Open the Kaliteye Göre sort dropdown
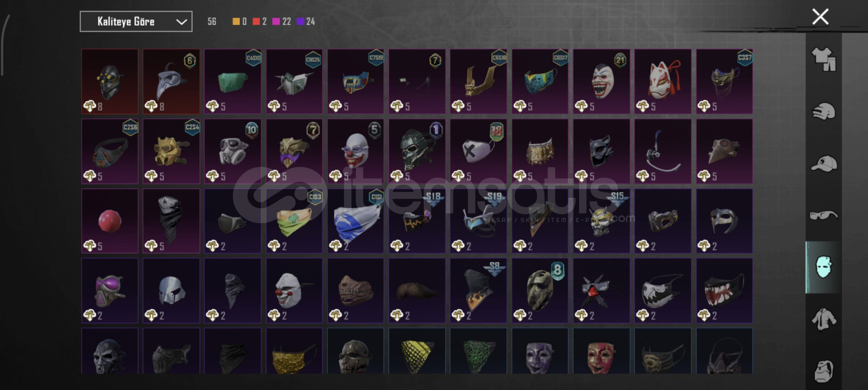Screen dimensions: 868x390 click(x=136, y=22)
